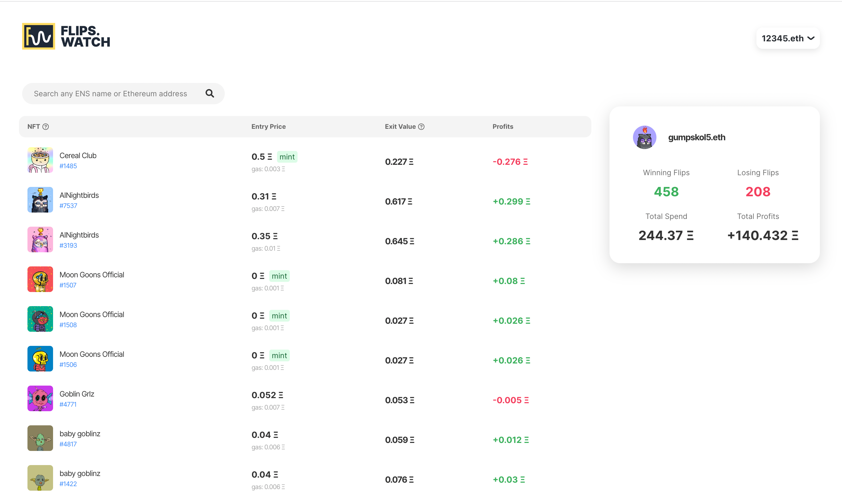Screen dimensions: 842x504
Task: Click the Goblin Grlz collection name
Action: [x=77, y=394]
